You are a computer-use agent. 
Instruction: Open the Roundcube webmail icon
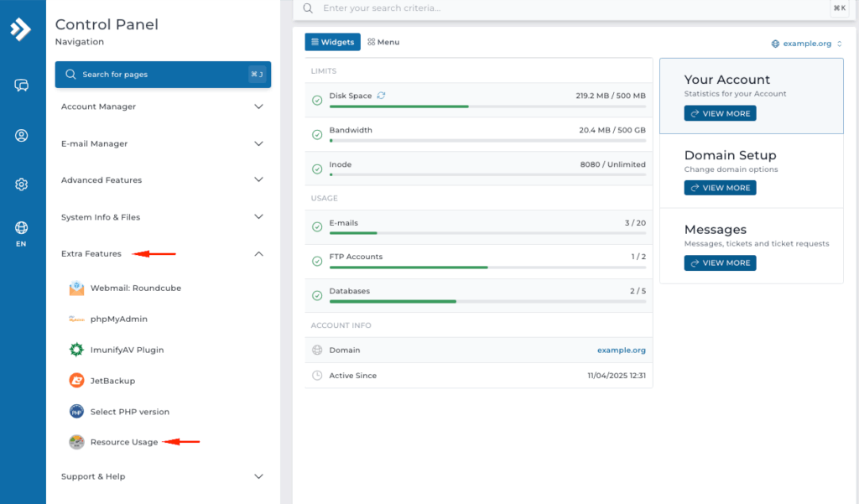[76, 288]
